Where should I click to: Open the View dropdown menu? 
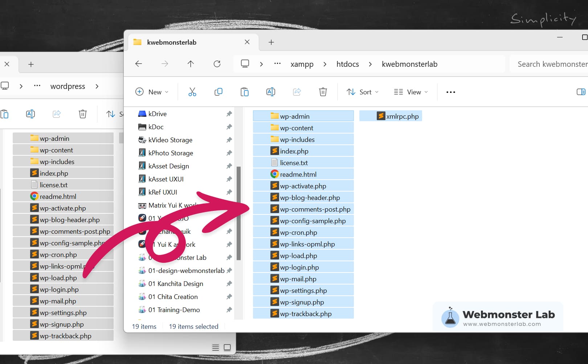click(411, 92)
